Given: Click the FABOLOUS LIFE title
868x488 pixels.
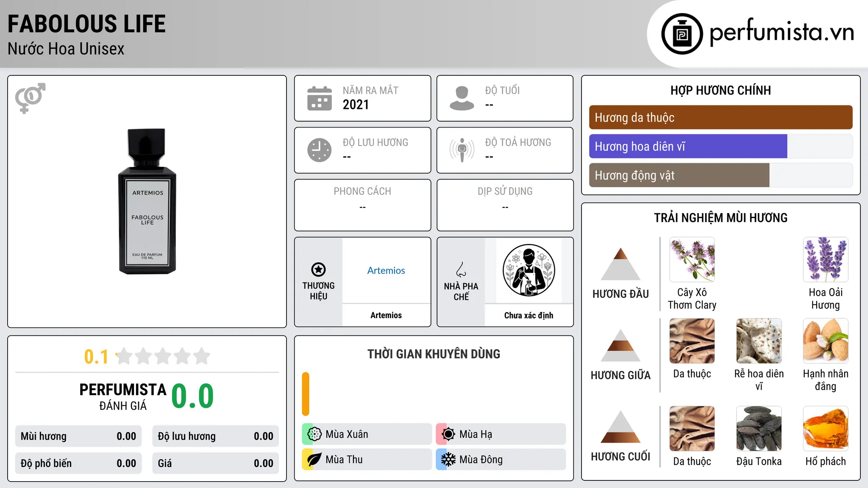Looking at the screenshot, I should 86,24.
